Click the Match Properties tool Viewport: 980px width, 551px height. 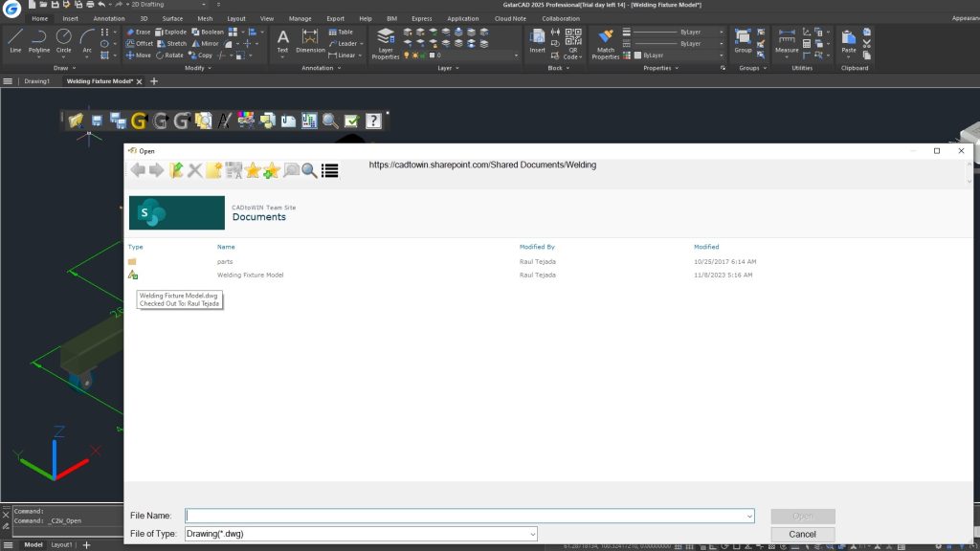605,44
